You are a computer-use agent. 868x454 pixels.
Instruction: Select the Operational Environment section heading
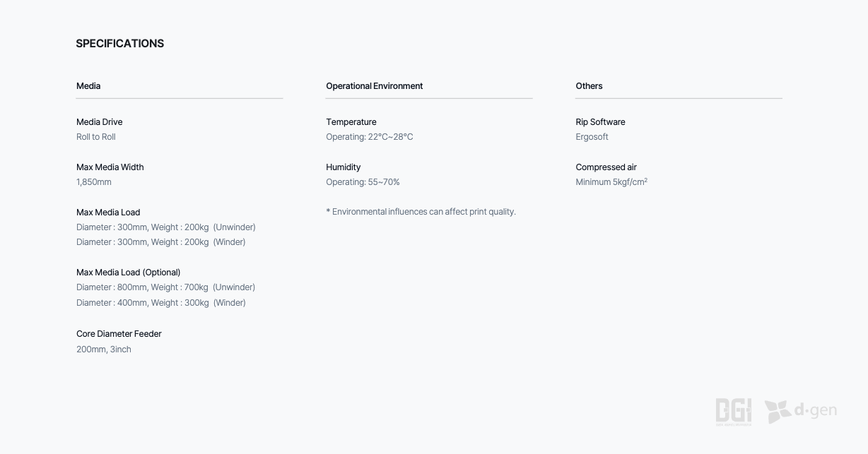click(374, 86)
